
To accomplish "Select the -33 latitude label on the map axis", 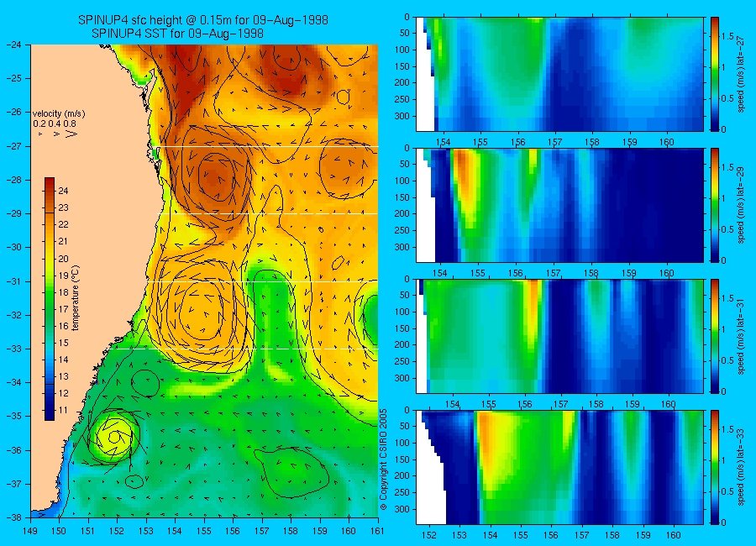I will coord(13,349).
